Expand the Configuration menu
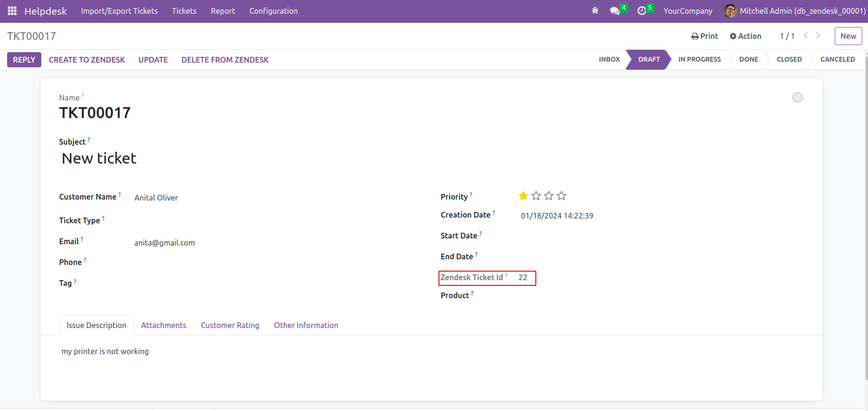The width and height of the screenshot is (868, 411). [273, 11]
